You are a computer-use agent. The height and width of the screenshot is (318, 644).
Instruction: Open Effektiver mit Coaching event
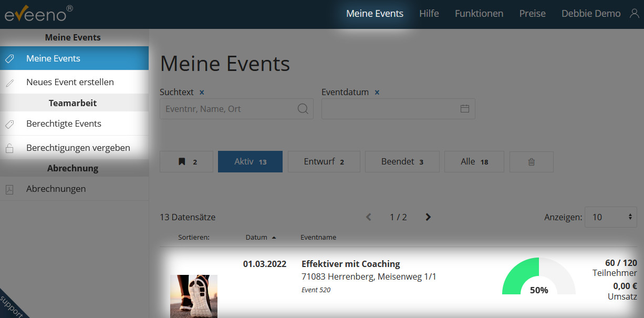[x=350, y=264]
